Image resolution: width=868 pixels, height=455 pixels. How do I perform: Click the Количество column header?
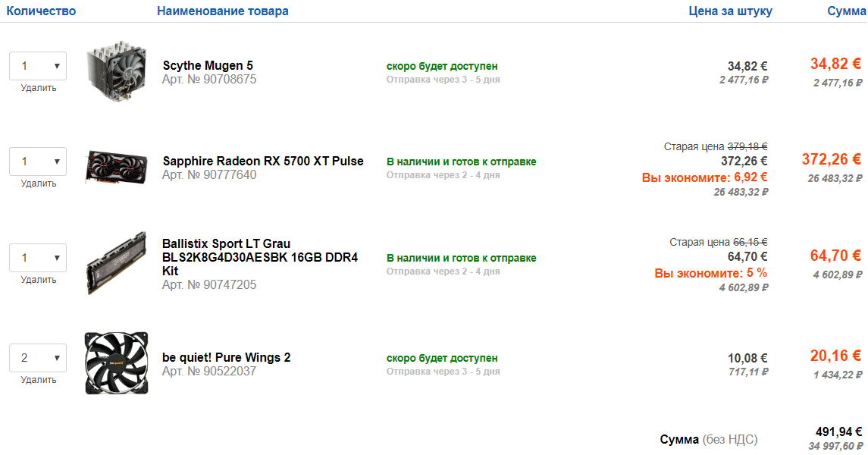41,11
